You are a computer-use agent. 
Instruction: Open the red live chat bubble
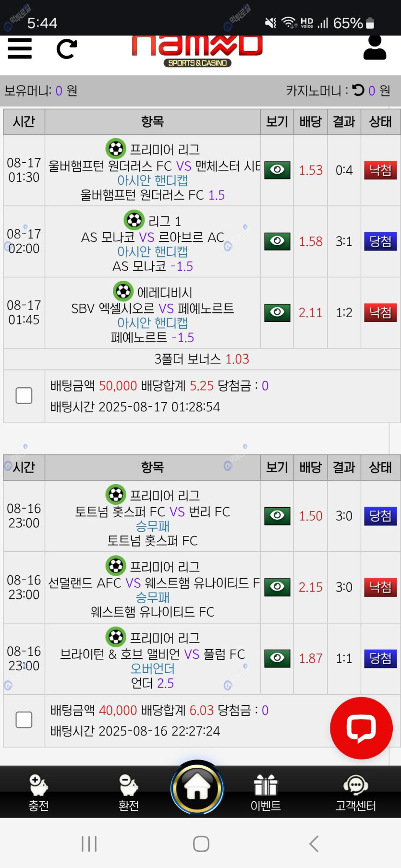tap(361, 727)
